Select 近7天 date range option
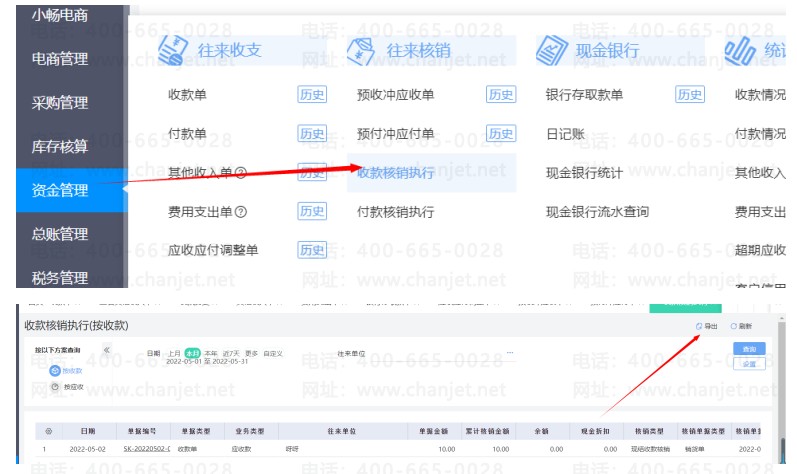Image resolution: width=797 pixels, height=474 pixels. (x=231, y=353)
